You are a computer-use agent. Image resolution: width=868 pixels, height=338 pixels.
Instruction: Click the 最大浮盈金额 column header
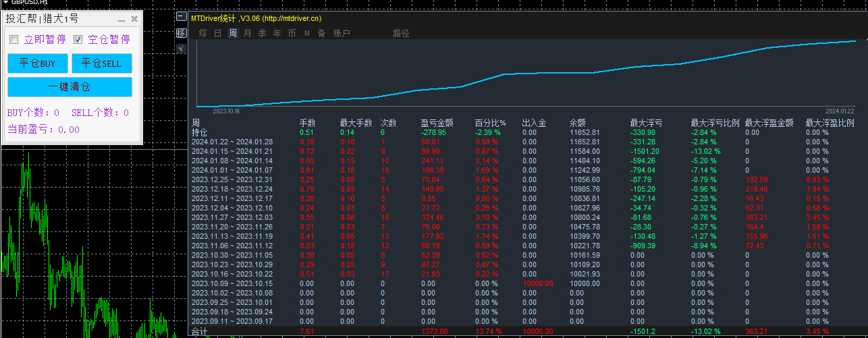(x=769, y=123)
